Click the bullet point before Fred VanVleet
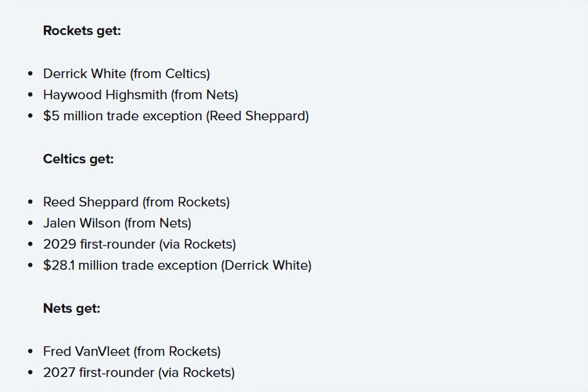This screenshot has height=392, width=588. 30,352
